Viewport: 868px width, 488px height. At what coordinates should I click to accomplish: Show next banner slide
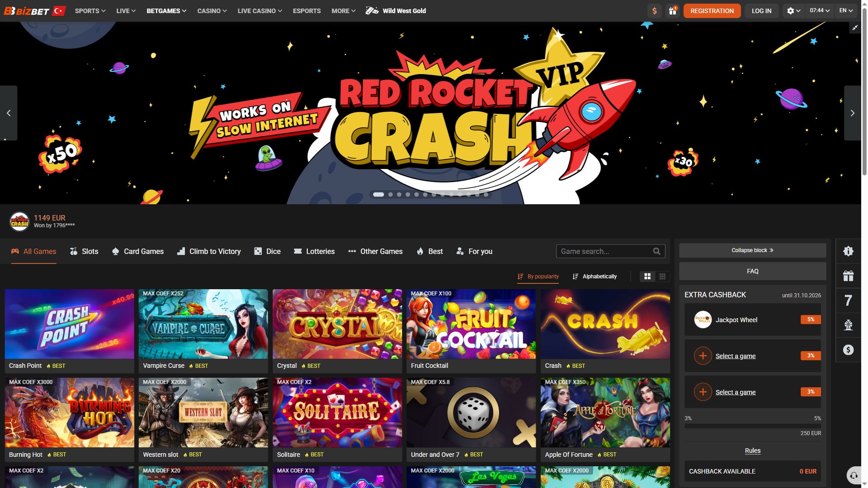coord(852,113)
